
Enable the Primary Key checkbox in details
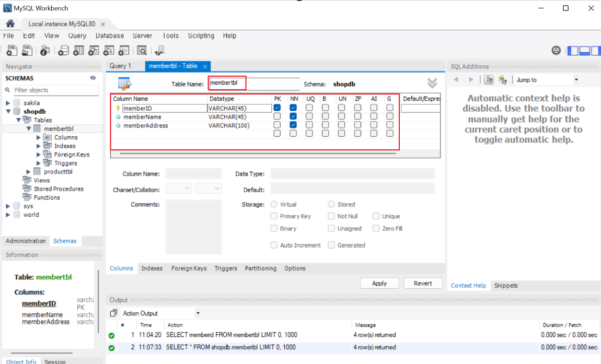pos(274,216)
